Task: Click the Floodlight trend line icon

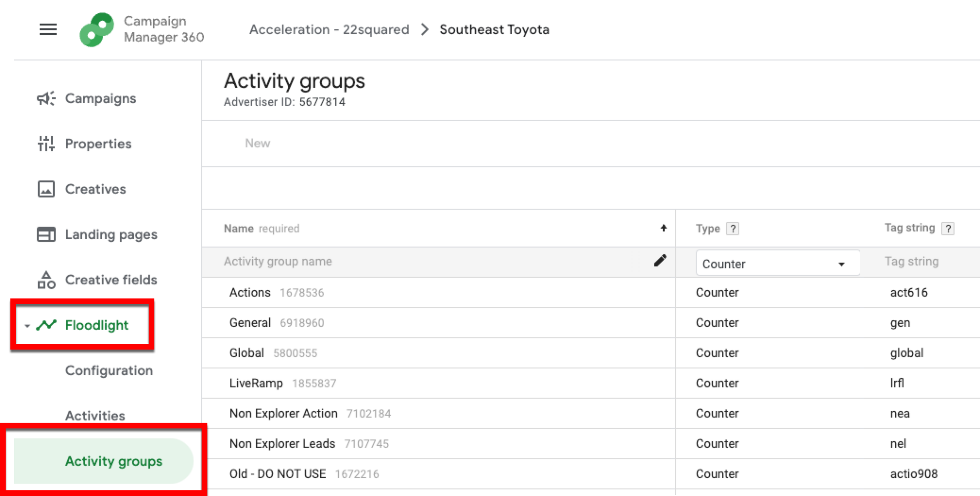Action: (x=46, y=325)
